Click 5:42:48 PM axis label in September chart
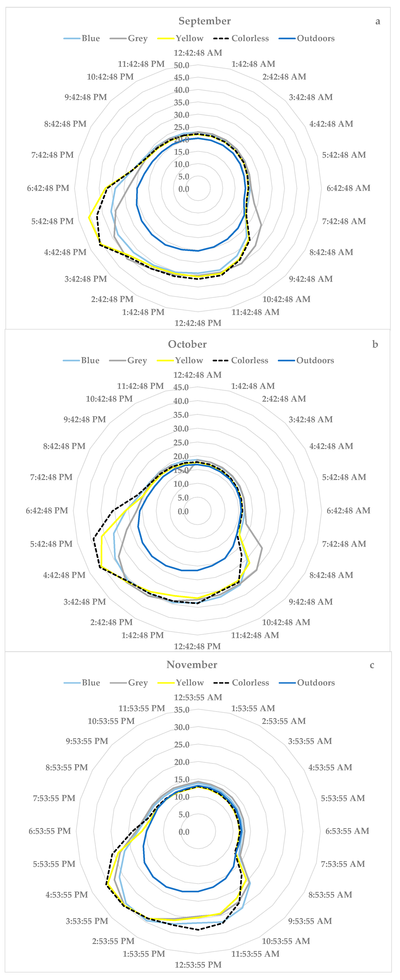 [x=52, y=221]
